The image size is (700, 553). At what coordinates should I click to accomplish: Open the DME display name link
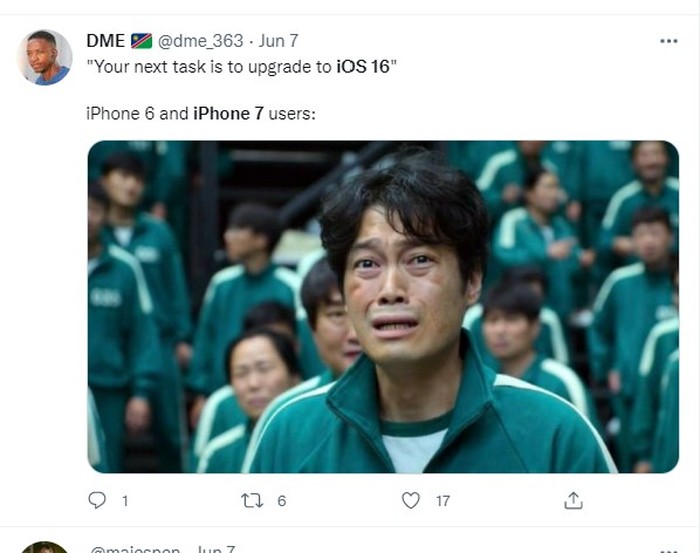(x=105, y=41)
